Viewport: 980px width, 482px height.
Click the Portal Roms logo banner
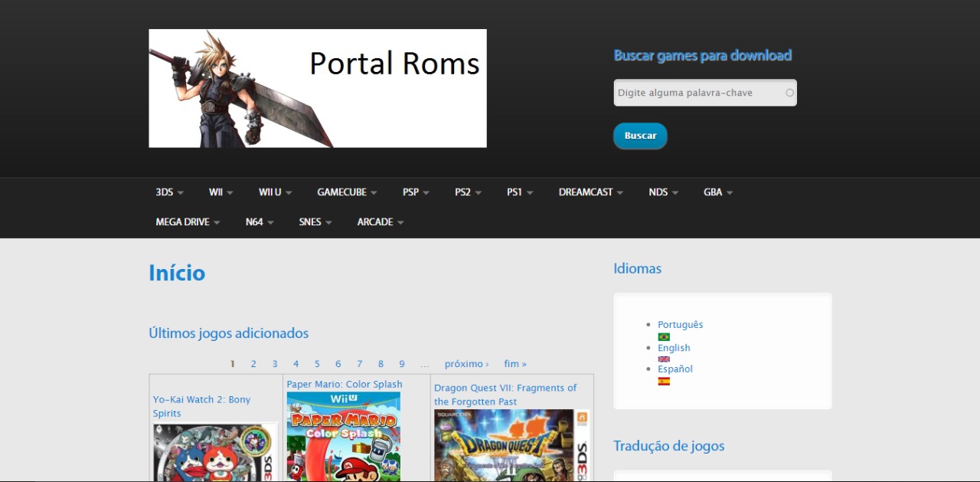pyautogui.click(x=318, y=88)
